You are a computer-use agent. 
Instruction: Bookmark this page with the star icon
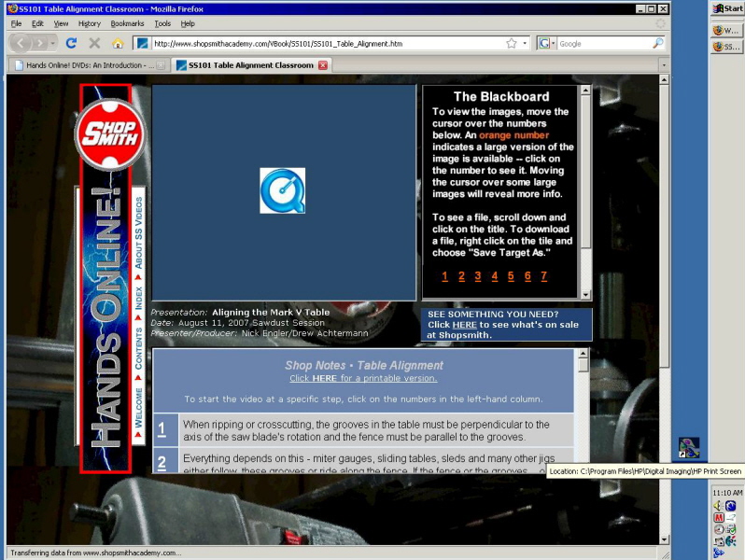click(512, 43)
